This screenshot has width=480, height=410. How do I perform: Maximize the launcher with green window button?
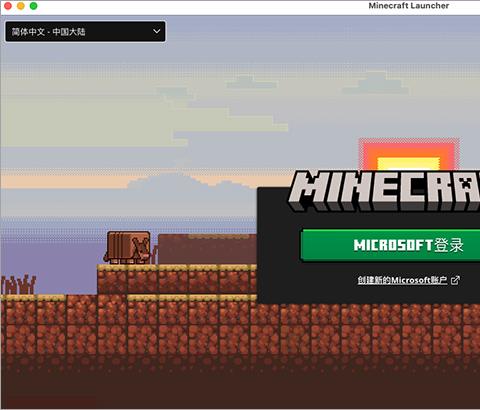click(x=34, y=6)
